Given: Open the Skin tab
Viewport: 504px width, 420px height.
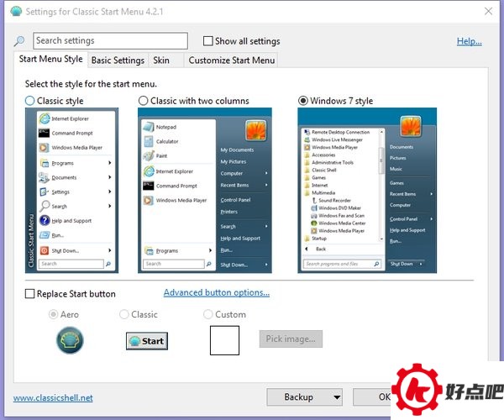Looking at the screenshot, I should pyautogui.click(x=160, y=60).
